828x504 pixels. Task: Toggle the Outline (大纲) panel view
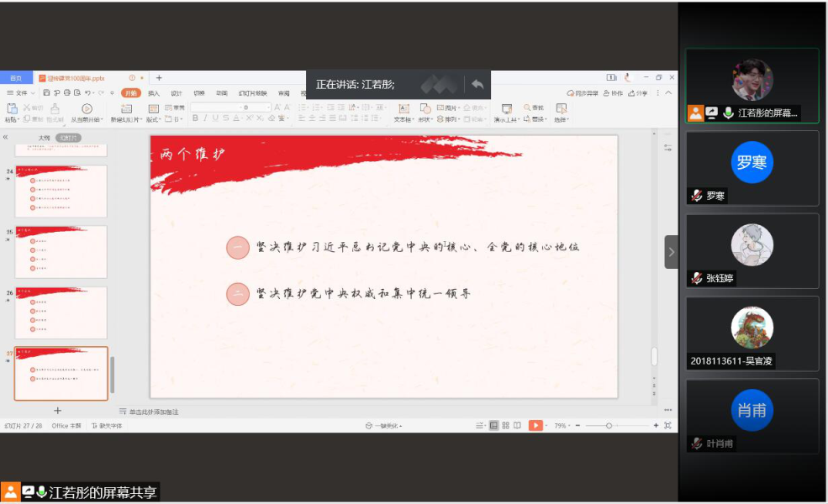(x=44, y=138)
